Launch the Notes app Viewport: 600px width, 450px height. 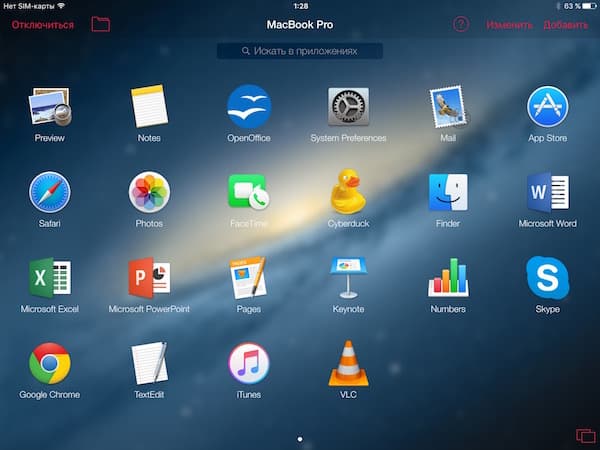(x=149, y=106)
